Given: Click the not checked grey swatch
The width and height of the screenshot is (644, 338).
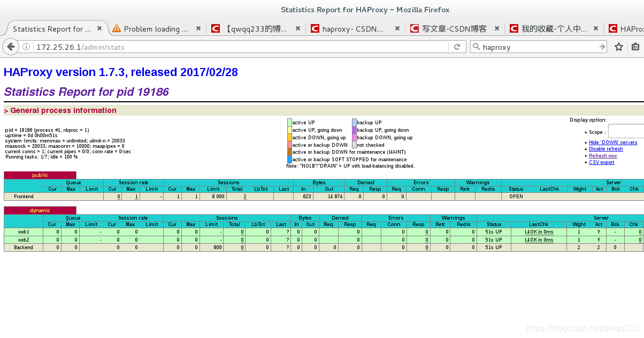Looking at the screenshot, I should [354, 145].
